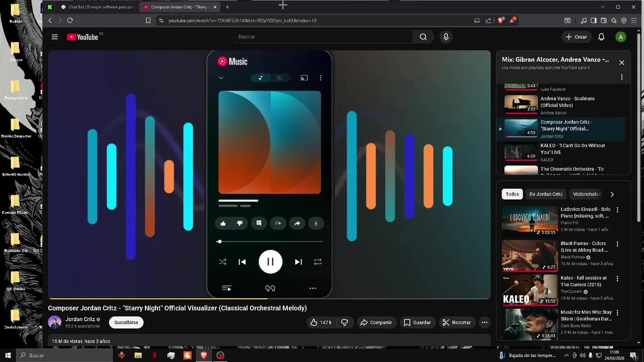
Task: Open Music for Men Who Stay Silent
Action: (586, 315)
